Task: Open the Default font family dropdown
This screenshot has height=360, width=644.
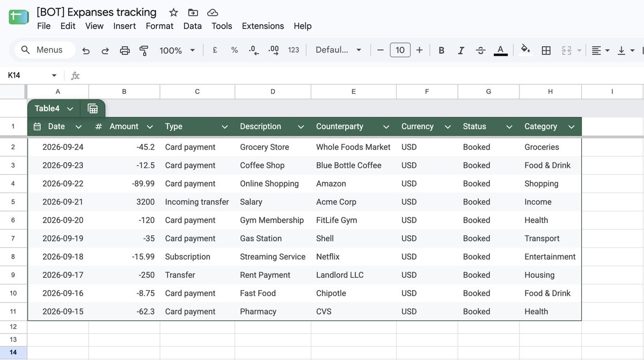Action: coord(339,50)
